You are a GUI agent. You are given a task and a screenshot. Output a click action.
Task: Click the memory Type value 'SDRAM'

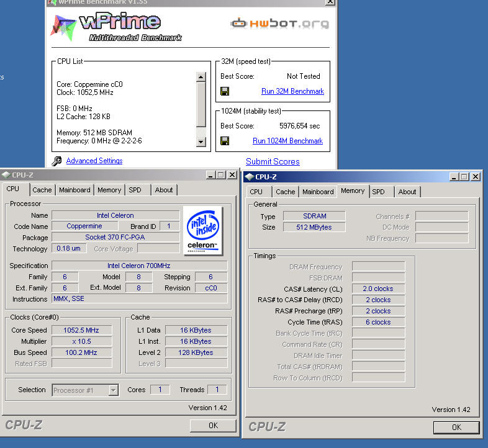coord(314,216)
